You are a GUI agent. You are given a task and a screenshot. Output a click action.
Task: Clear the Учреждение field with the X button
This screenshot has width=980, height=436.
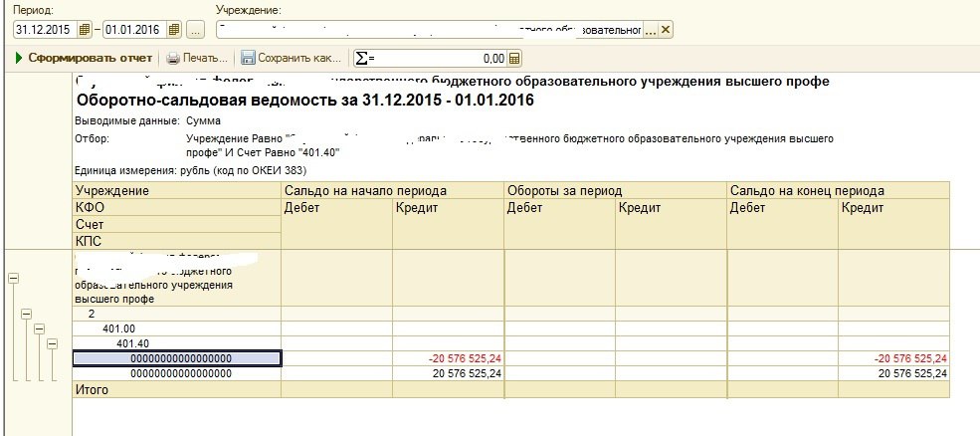666,30
